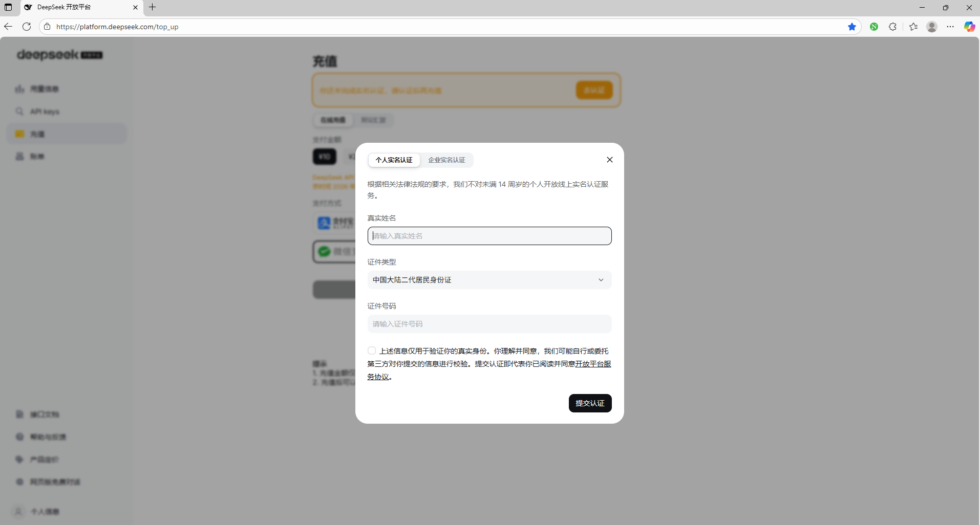Open the Favorites list
980x525 pixels.
(x=913, y=27)
